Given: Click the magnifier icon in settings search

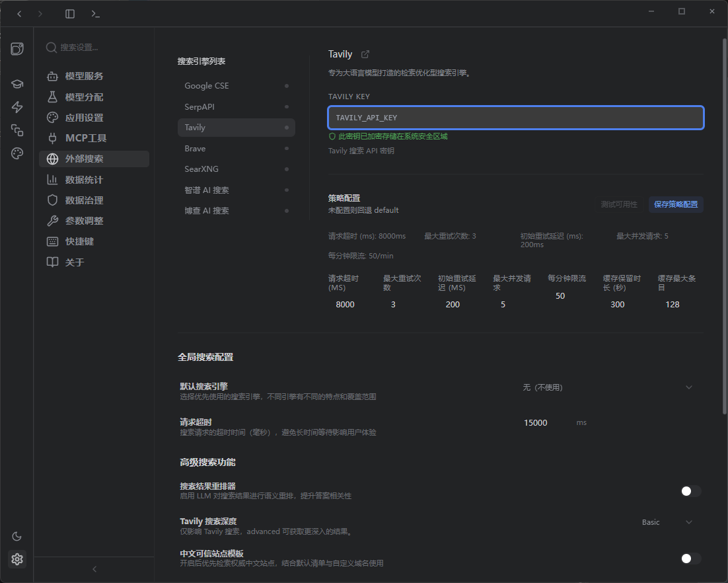Looking at the screenshot, I should (x=51, y=48).
